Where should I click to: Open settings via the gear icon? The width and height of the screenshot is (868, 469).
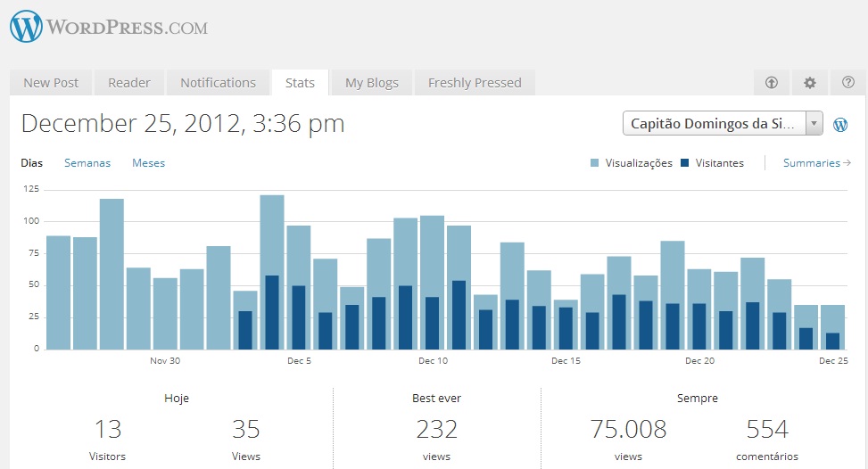click(810, 83)
